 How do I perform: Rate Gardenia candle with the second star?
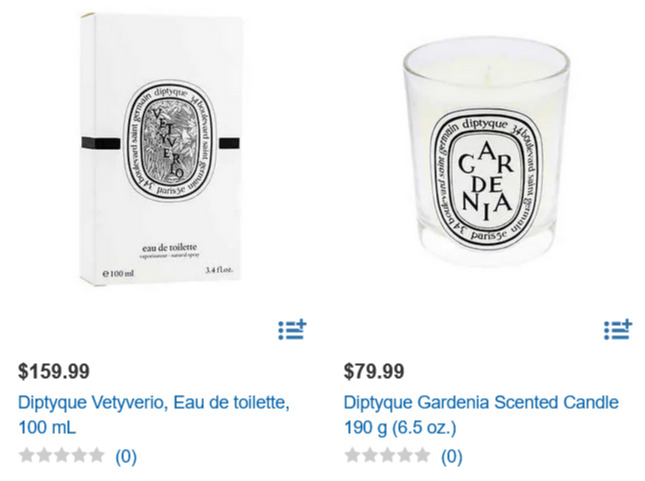click(370, 455)
